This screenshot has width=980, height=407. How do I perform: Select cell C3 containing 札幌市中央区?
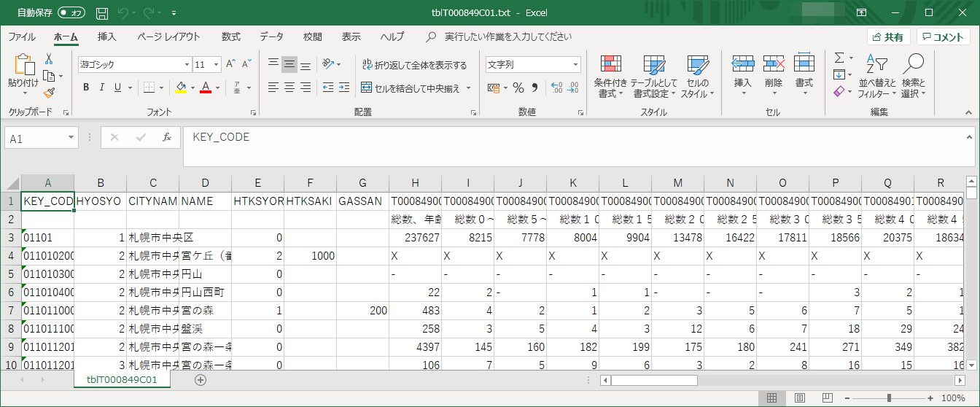[152, 238]
